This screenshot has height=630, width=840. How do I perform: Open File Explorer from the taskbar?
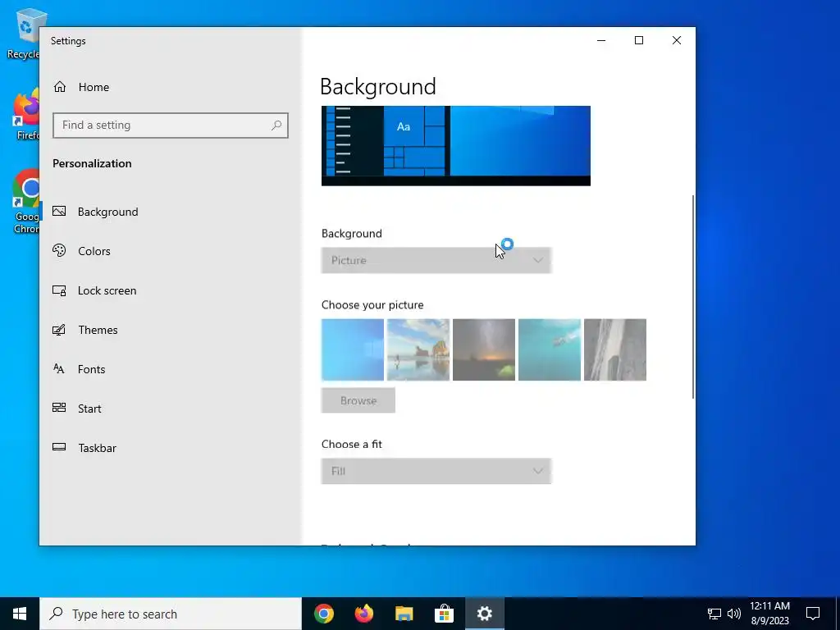(404, 614)
